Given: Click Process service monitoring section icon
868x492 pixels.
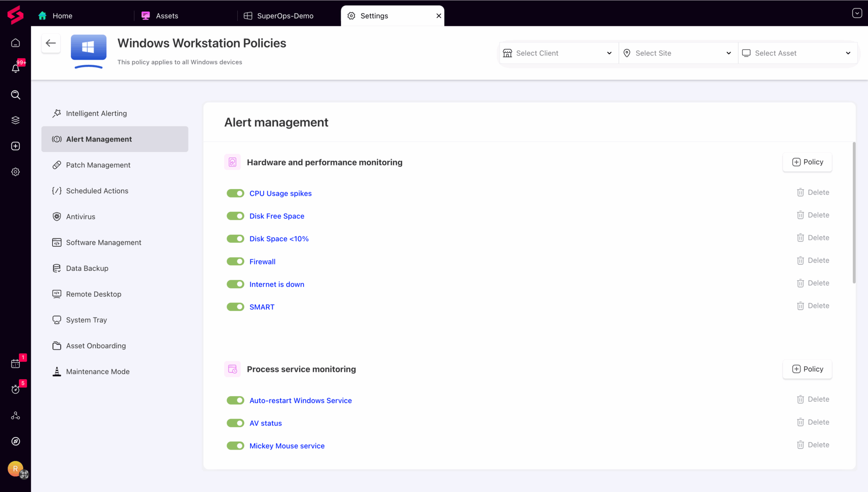Looking at the screenshot, I should click(232, 369).
